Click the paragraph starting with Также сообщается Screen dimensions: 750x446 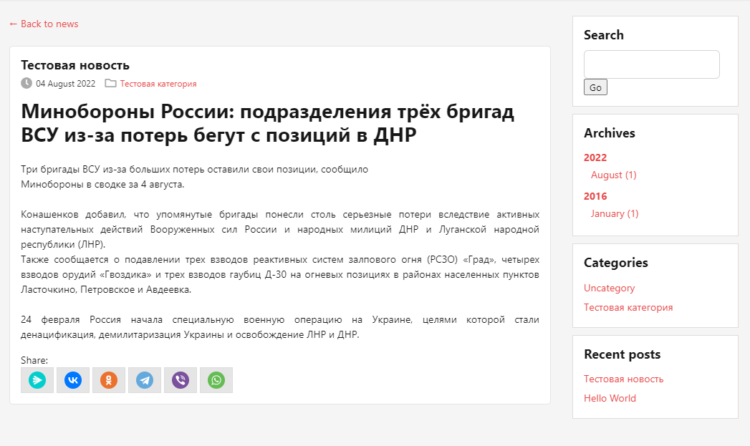tap(280, 274)
